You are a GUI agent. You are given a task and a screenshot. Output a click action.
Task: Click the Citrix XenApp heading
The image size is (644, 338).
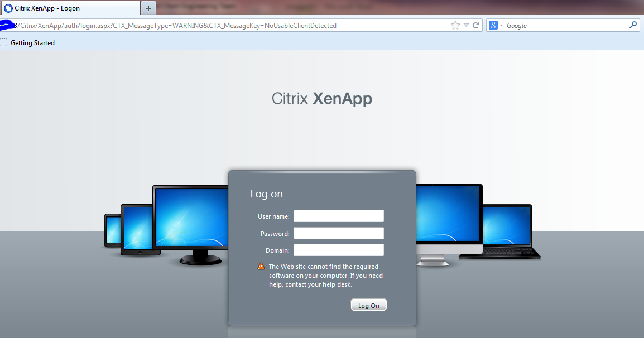321,99
